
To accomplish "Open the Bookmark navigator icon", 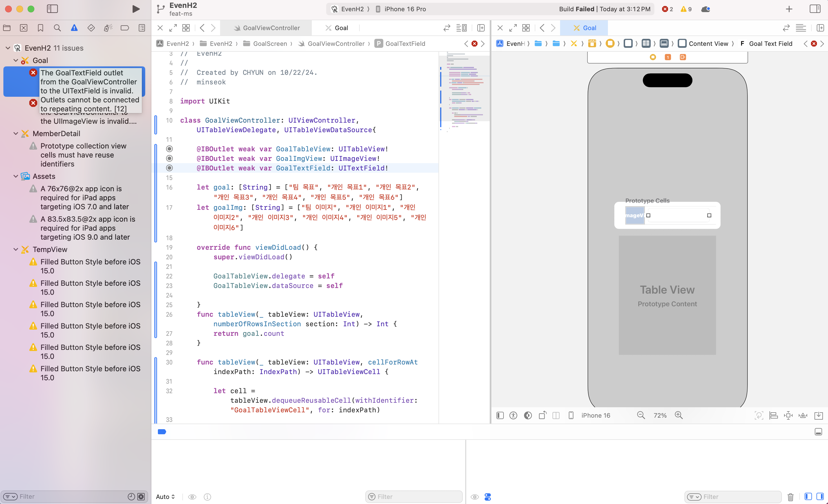I will click(x=40, y=28).
